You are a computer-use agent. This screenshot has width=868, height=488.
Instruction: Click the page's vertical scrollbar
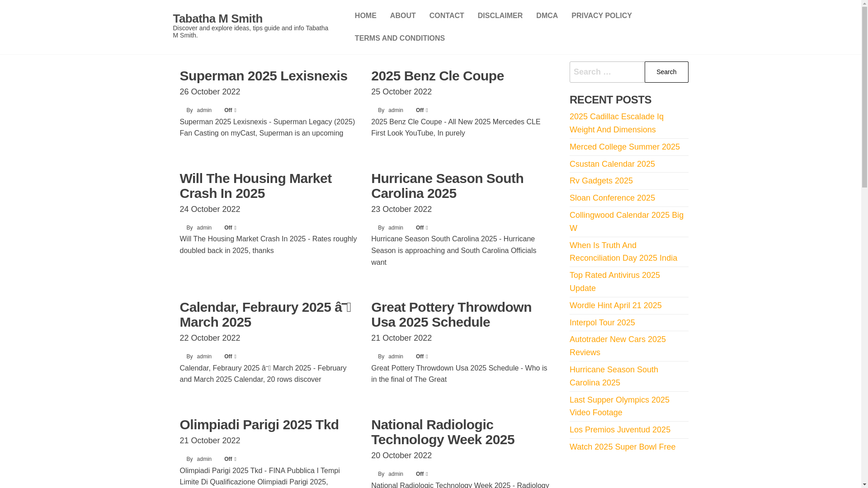point(864,244)
